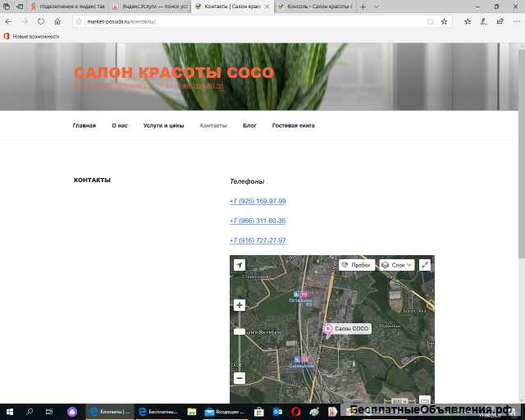Click the Share page icon

coord(500,22)
